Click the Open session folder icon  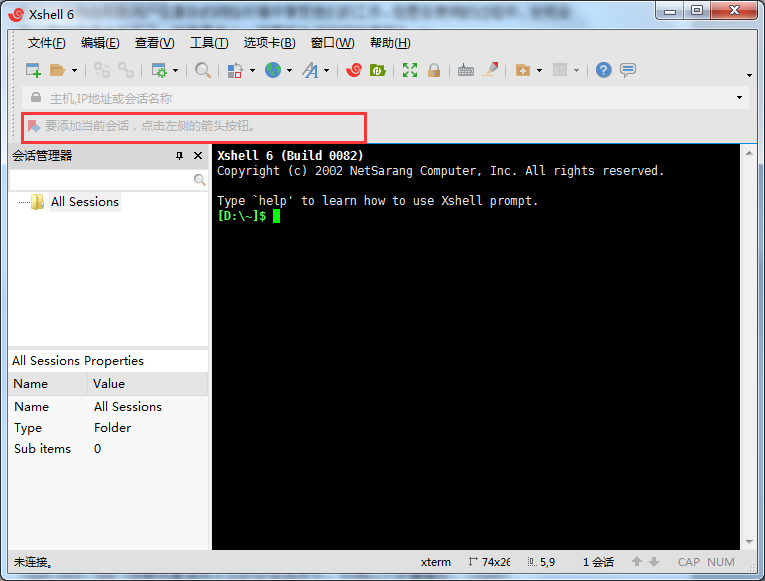pos(58,70)
